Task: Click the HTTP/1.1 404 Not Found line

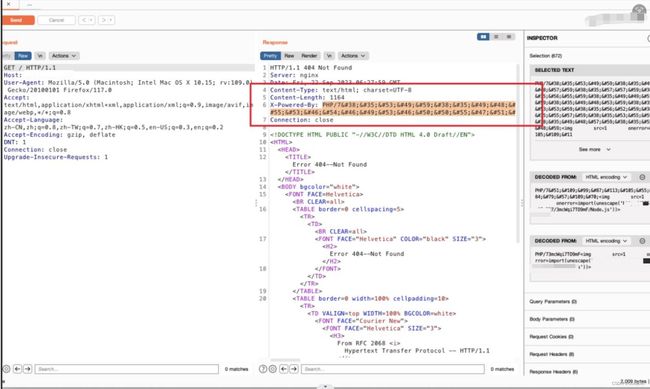Action: click(x=311, y=68)
